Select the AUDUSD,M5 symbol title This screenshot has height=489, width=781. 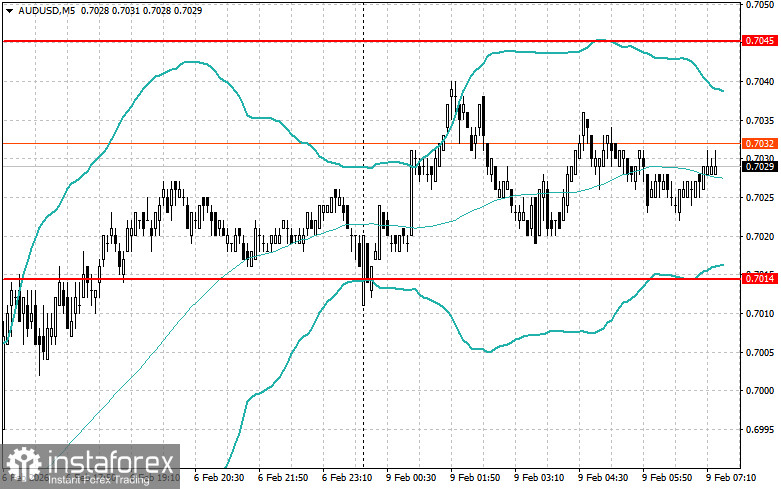click(x=46, y=10)
